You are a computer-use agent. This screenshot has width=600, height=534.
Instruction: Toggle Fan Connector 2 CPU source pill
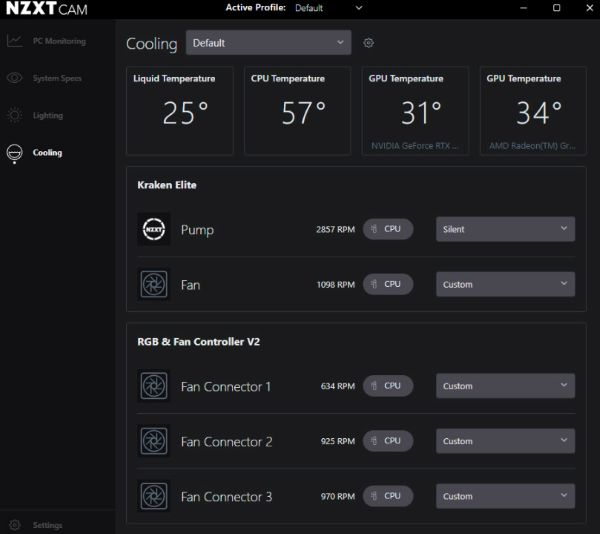[x=388, y=441]
